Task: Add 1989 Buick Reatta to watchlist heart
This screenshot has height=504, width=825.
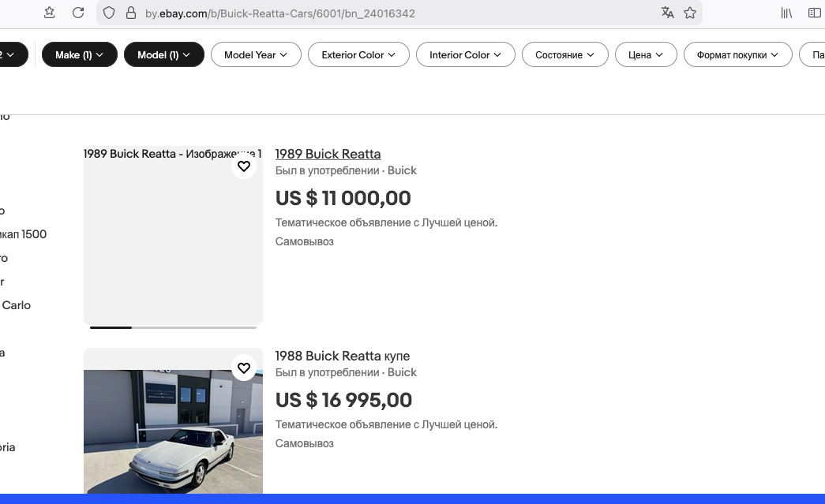Action: coord(244,166)
